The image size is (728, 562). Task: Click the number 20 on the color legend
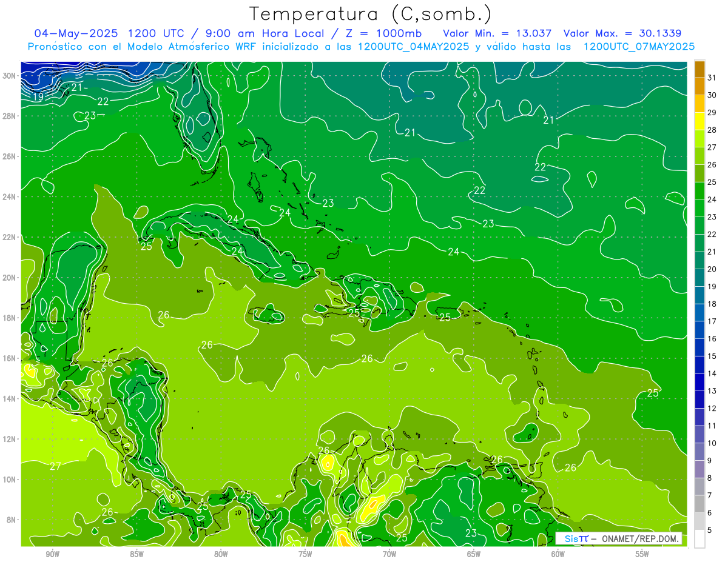click(x=712, y=269)
